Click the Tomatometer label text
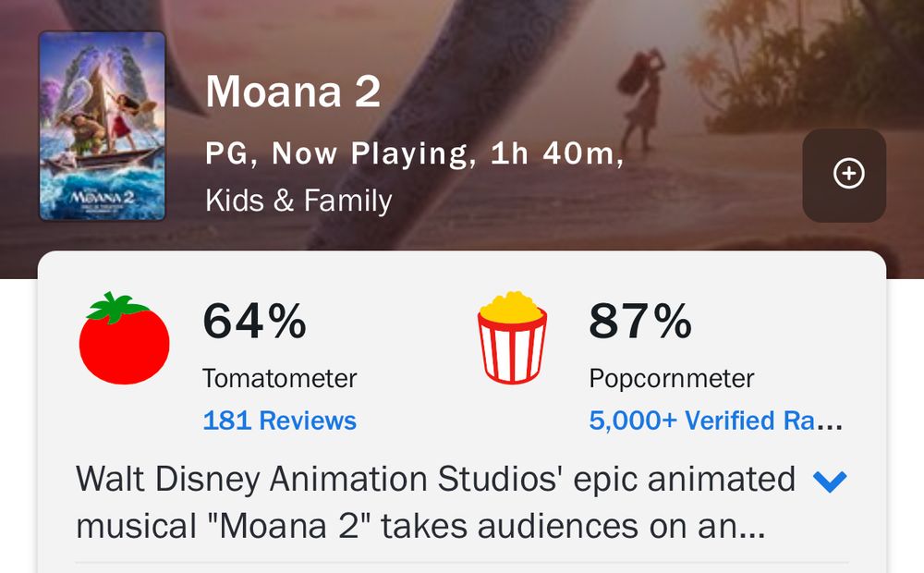The width and height of the screenshot is (924, 573). pos(279,378)
